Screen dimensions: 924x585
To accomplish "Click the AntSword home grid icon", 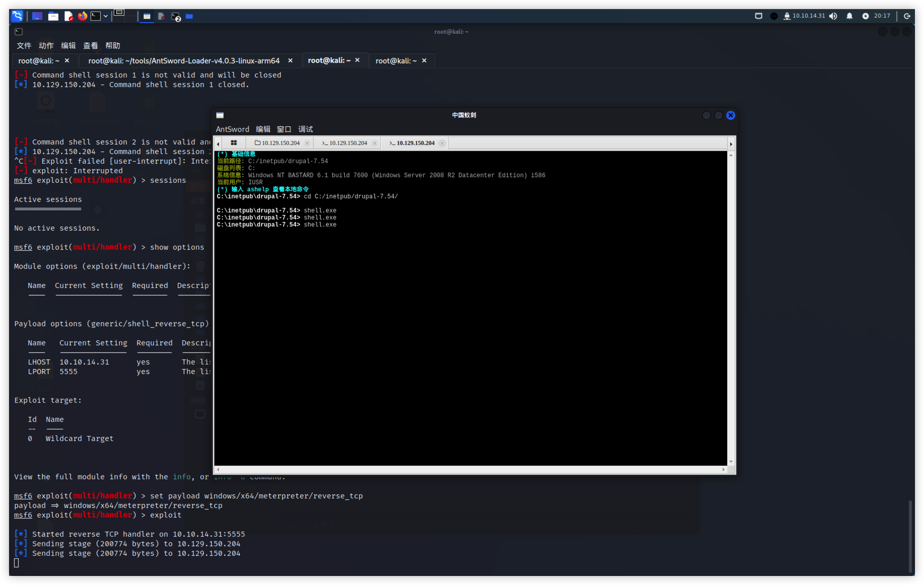I will (x=234, y=143).
